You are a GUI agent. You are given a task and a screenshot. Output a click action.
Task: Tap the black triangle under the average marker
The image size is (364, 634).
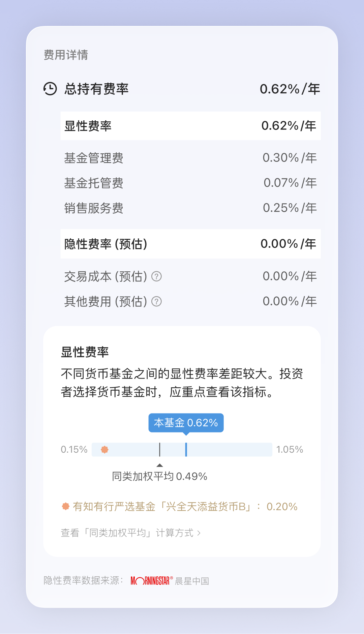pos(160,465)
